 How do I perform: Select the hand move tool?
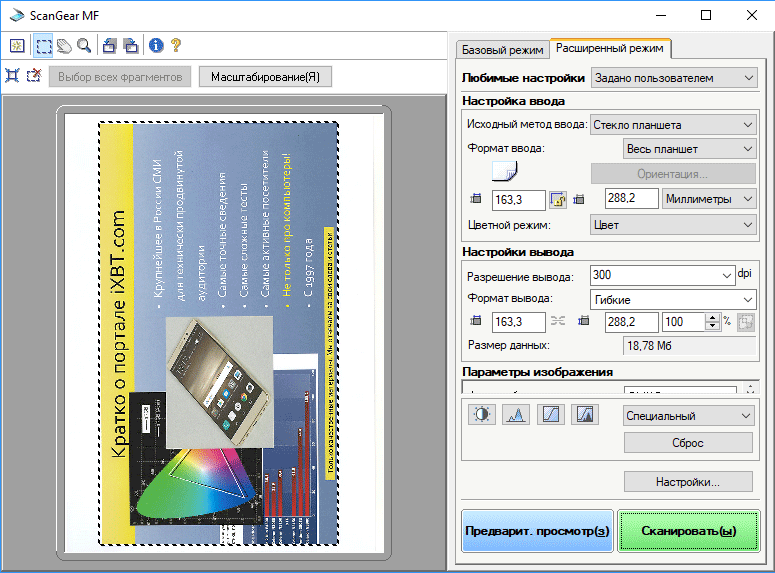[64, 45]
